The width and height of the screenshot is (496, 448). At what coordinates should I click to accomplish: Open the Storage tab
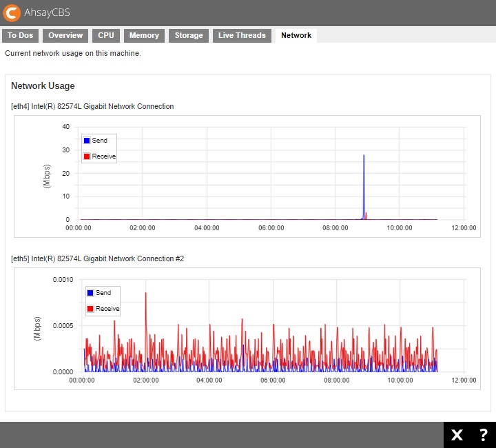pyautogui.click(x=189, y=36)
